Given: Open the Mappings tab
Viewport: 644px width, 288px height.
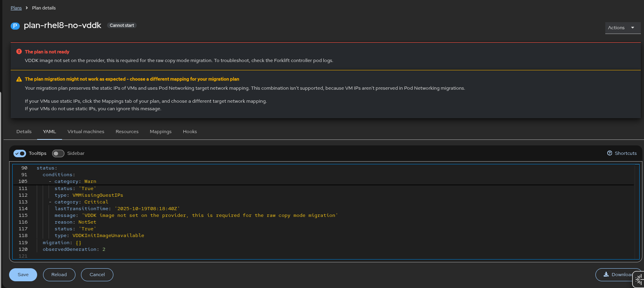Looking at the screenshot, I should coord(160,132).
